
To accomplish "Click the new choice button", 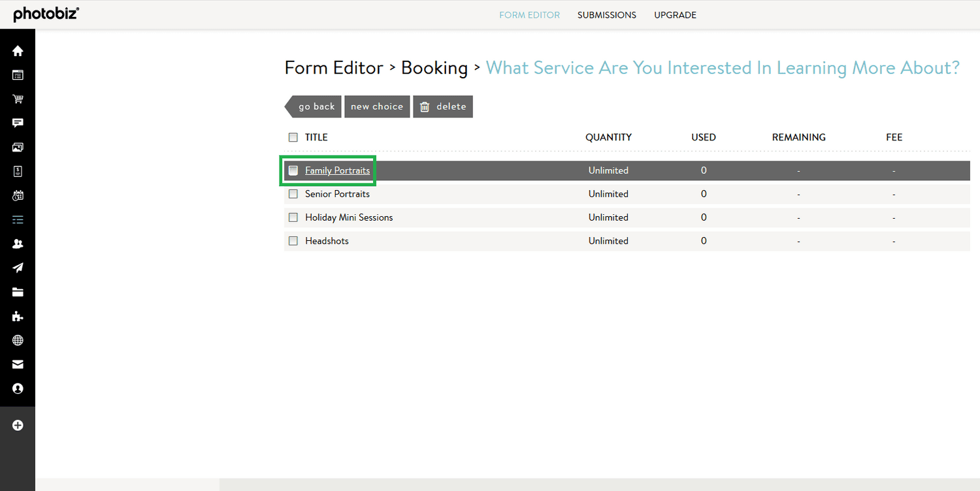I will coord(377,106).
